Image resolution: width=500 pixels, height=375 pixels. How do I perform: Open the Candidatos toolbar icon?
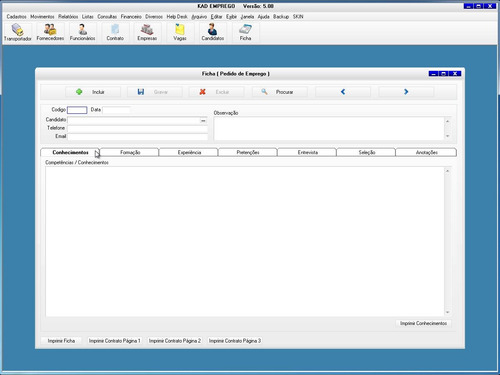212,32
